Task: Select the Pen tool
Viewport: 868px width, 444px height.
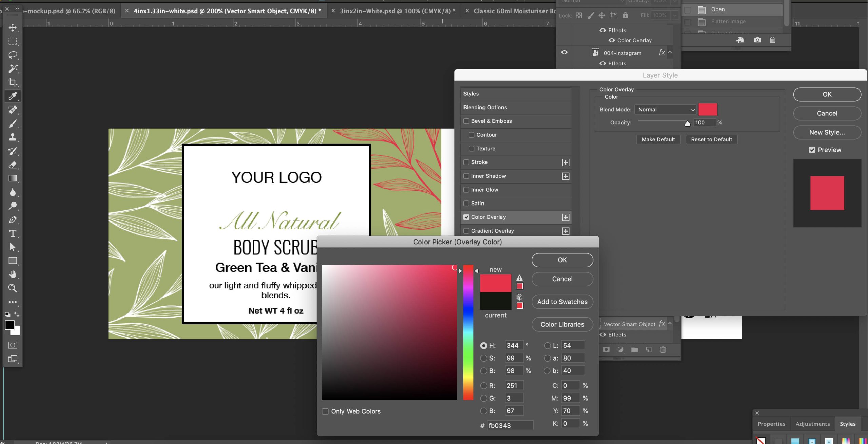Action: [13, 220]
